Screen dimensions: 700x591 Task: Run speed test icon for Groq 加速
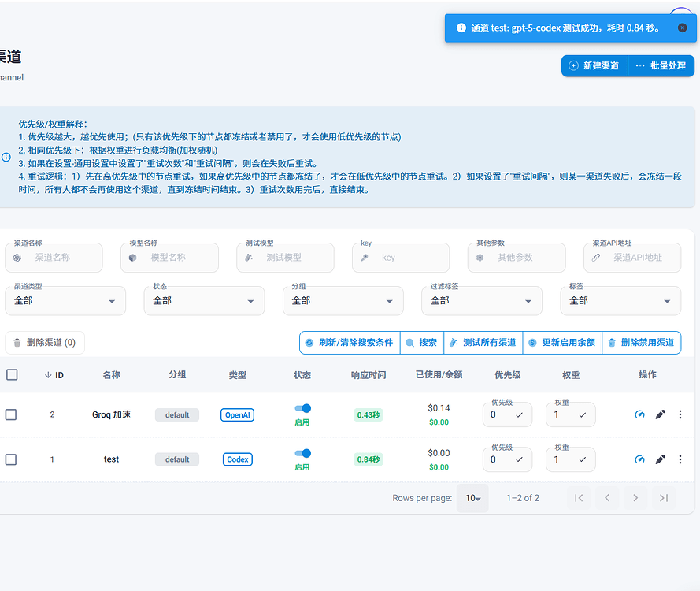639,414
